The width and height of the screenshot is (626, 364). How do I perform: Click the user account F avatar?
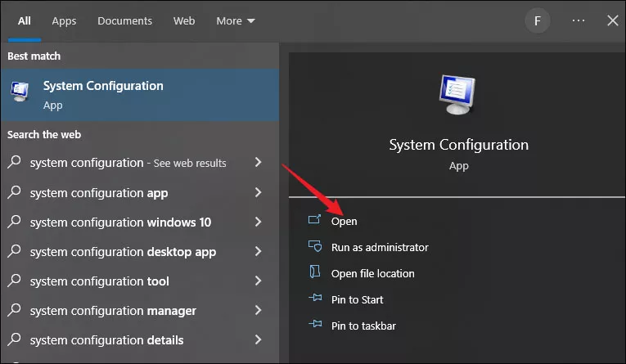pos(538,20)
